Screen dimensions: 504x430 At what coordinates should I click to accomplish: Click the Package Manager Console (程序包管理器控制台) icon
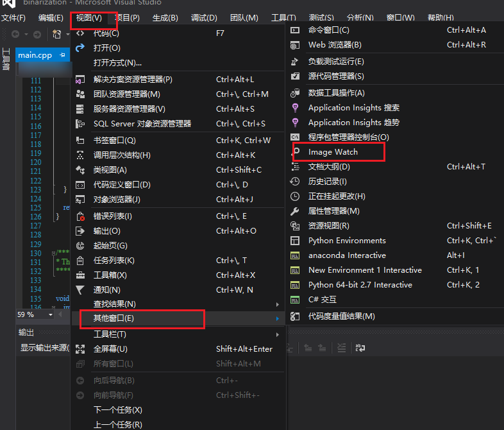pyautogui.click(x=295, y=137)
